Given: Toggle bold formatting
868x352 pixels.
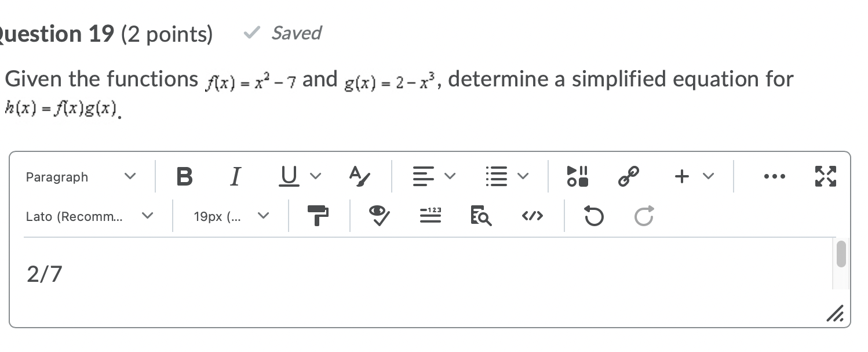Looking at the screenshot, I should [x=184, y=177].
